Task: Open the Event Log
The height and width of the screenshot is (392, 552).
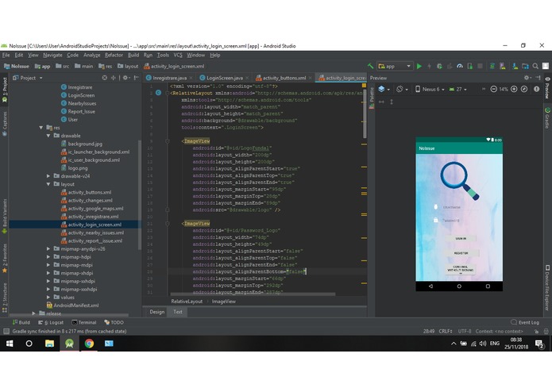Action: tap(525, 322)
